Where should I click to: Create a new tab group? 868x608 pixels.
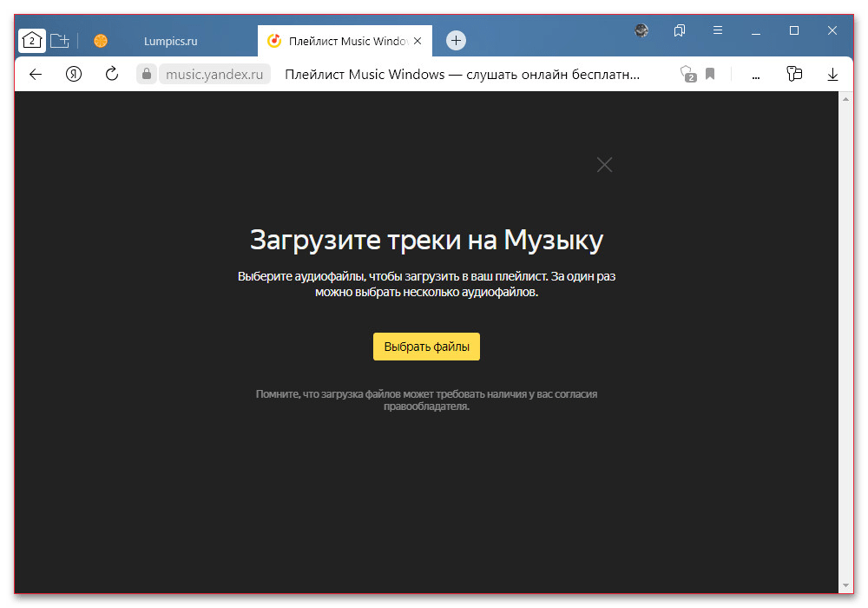tap(59, 41)
